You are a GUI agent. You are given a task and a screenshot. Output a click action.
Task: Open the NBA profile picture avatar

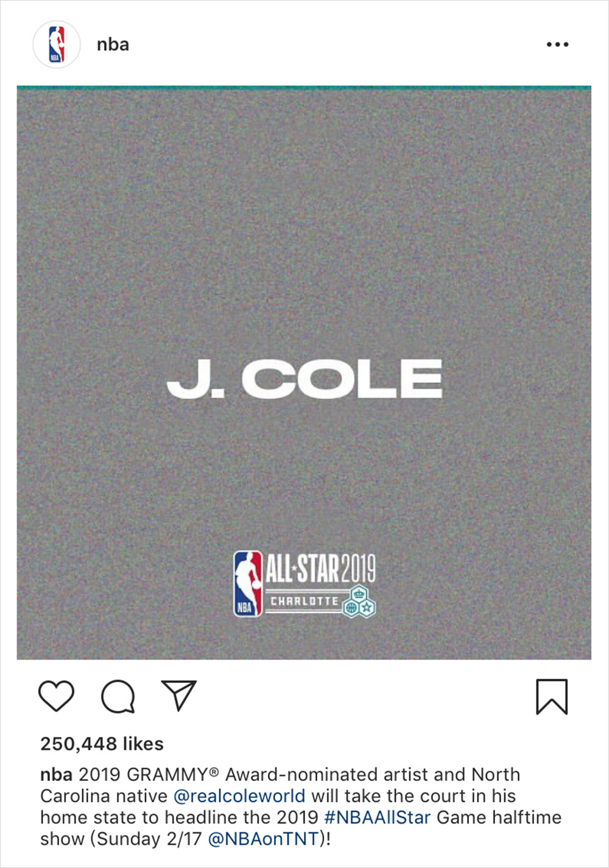56,44
